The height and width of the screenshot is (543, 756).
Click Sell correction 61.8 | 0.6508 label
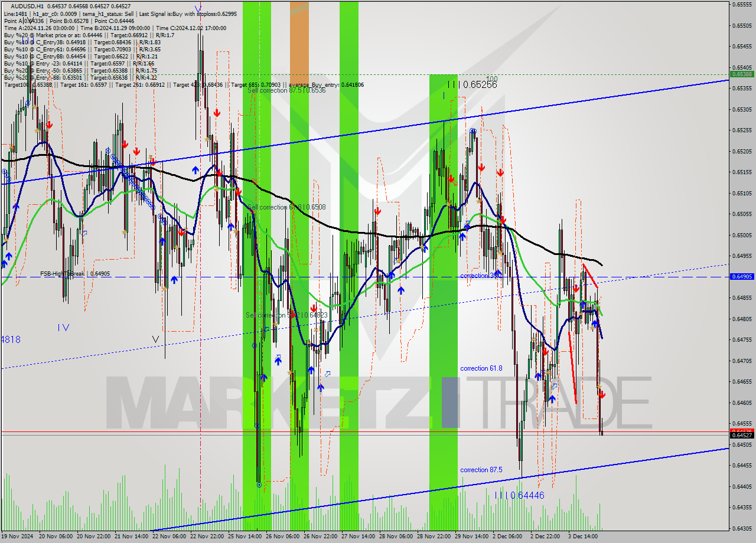click(x=286, y=207)
